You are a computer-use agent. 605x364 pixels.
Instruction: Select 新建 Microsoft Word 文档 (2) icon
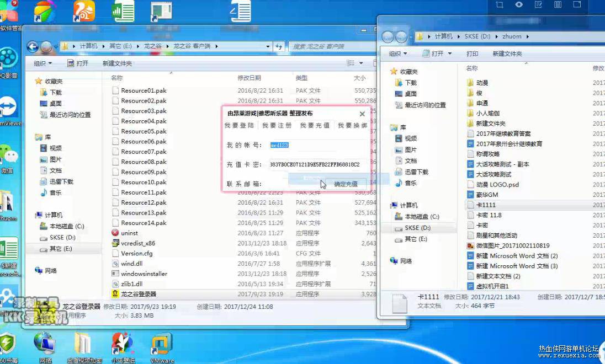(x=470, y=256)
